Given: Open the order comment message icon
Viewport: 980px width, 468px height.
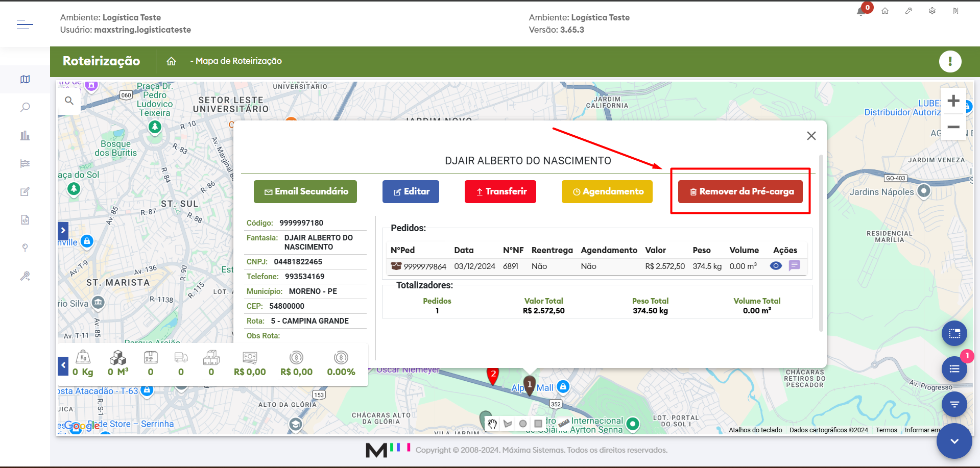Looking at the screenshot, I should coord(794,266).
